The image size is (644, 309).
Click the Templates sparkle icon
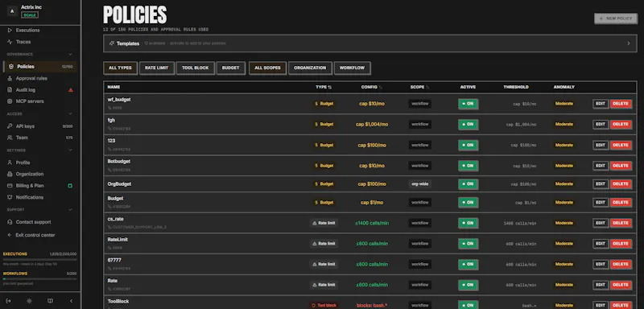point(112,43)
